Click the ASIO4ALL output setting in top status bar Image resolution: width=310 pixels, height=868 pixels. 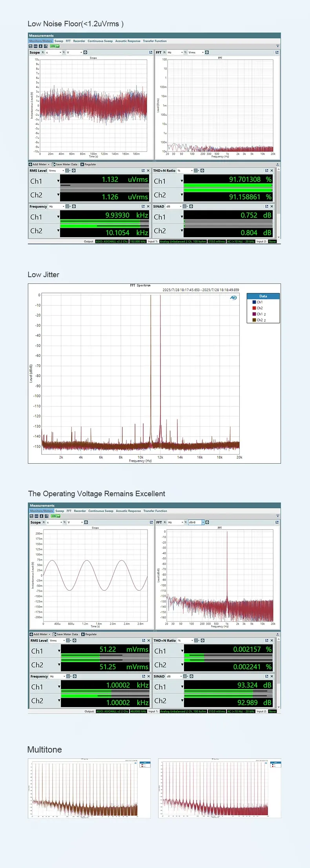point(111,241)
